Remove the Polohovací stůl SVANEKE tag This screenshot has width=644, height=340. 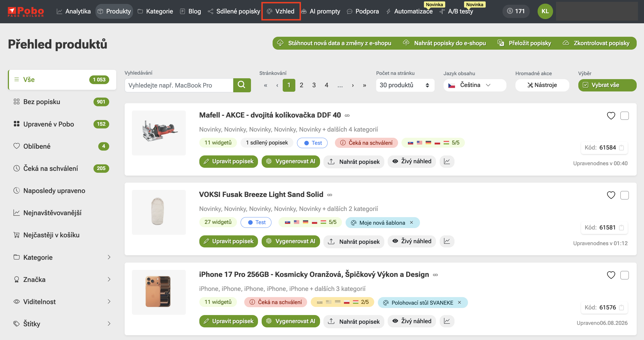(460, 302)
